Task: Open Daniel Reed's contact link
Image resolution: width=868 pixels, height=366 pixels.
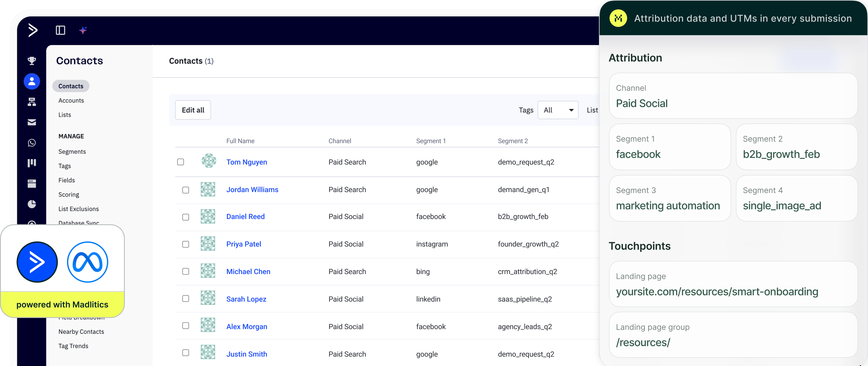Action: coord(246,216)
